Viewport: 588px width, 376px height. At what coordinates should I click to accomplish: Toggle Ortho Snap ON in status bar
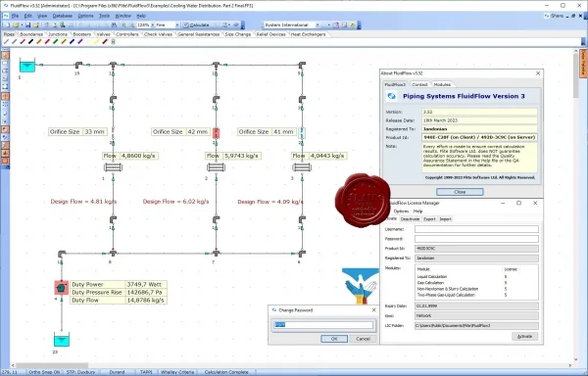tap(44, 372)
